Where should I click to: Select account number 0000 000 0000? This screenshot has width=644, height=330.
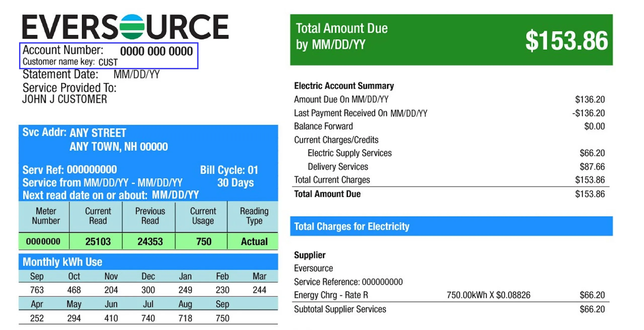click(x=156, y=51)
